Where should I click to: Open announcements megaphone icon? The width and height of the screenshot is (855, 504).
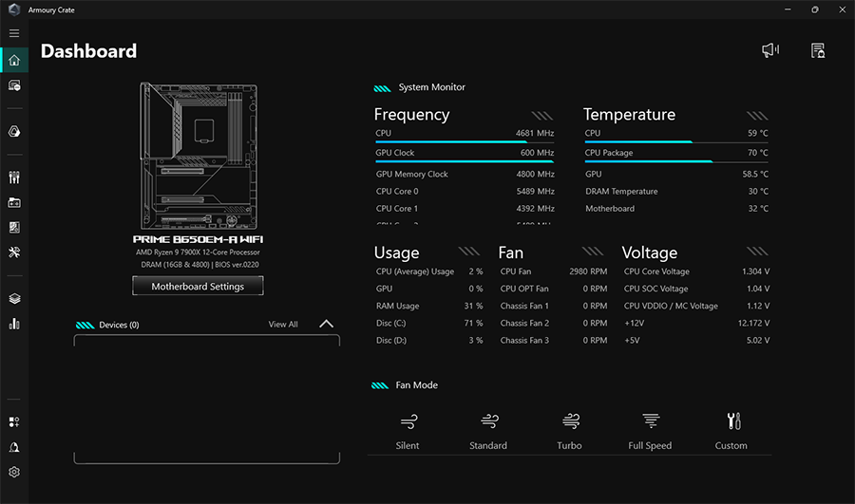pos(769,50)
